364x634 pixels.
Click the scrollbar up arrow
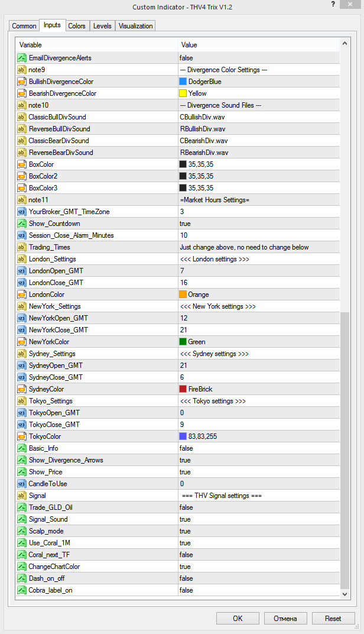[x=344, y=43]
